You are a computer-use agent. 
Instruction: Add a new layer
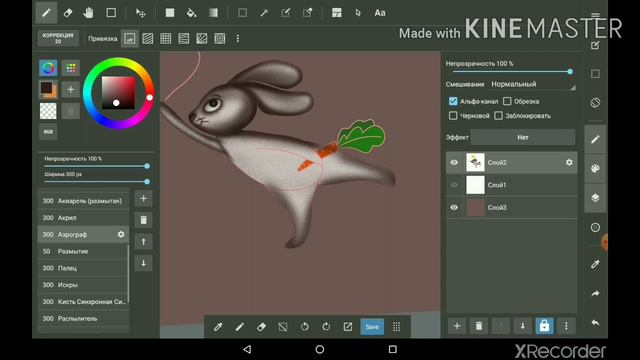coord(457,326)
